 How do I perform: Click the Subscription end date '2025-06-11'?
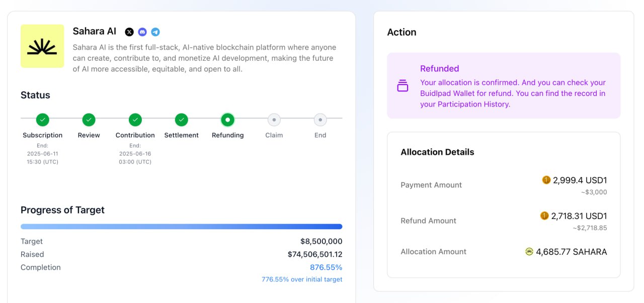click(43, 154)
